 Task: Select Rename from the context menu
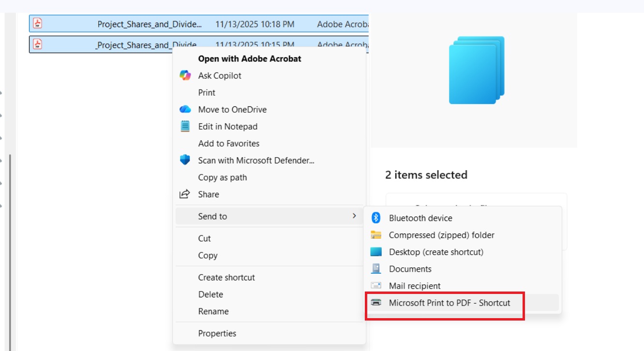(213, 311)
